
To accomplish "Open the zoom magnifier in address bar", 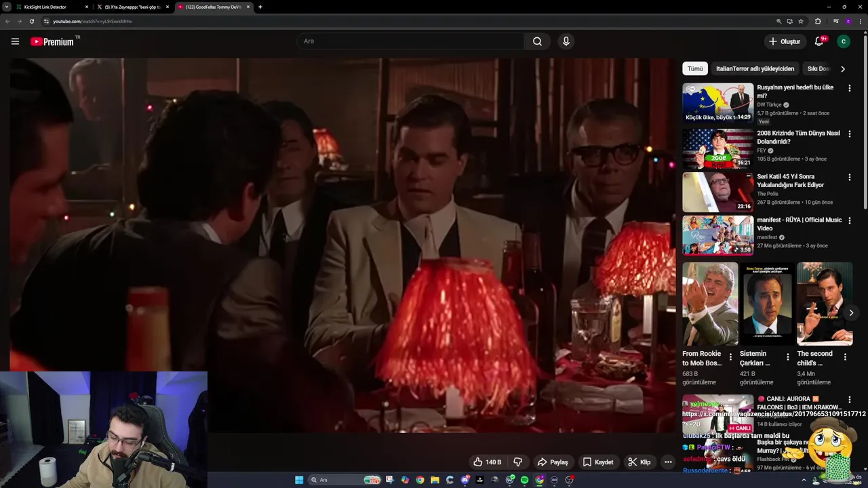I will pyautogui.click(x=779, y=21).
